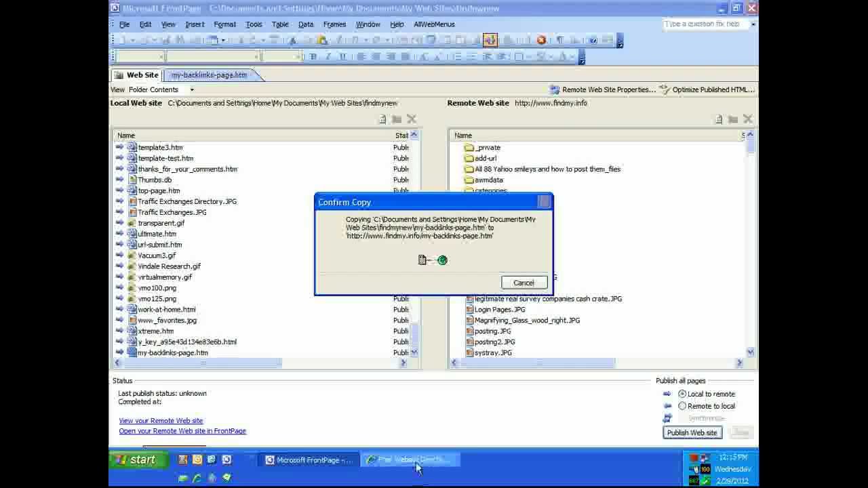Click the Windows Start button
Image resolution: width=868 pixels, height=488 pixels.
point(138,460)
